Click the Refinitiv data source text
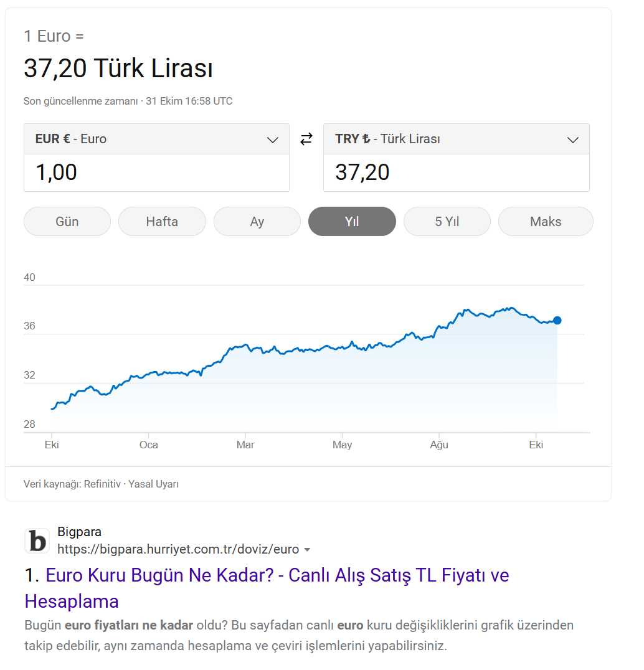644x670 pixels. tap(102, 484)
